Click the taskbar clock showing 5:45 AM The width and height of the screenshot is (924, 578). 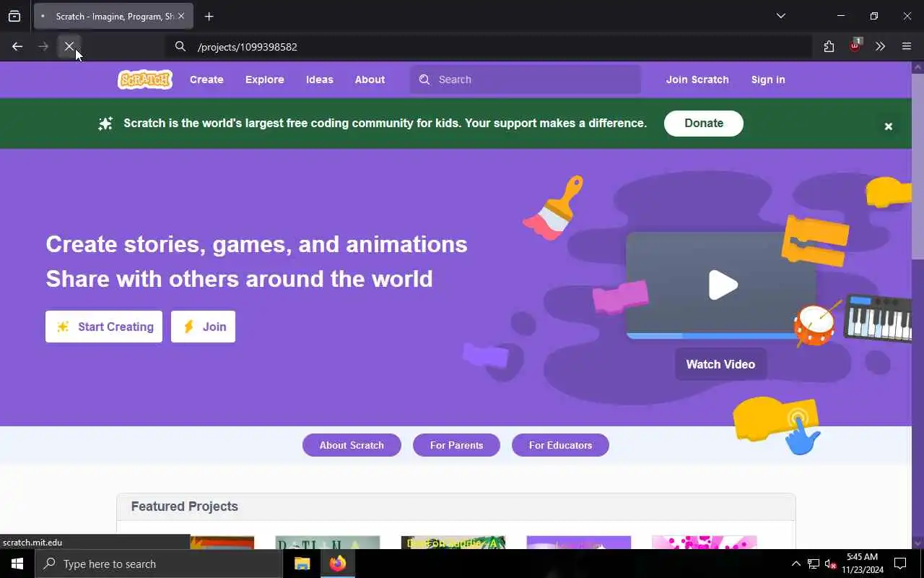click(x=862, y=564)
